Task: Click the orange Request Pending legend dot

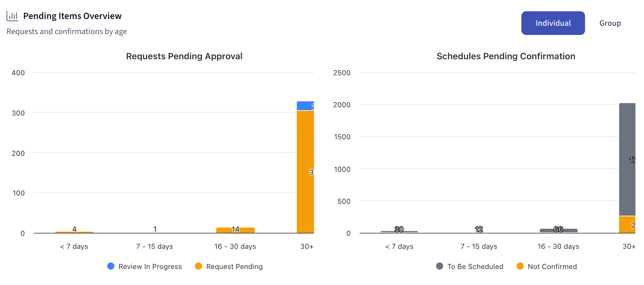Action: [198, 266]
